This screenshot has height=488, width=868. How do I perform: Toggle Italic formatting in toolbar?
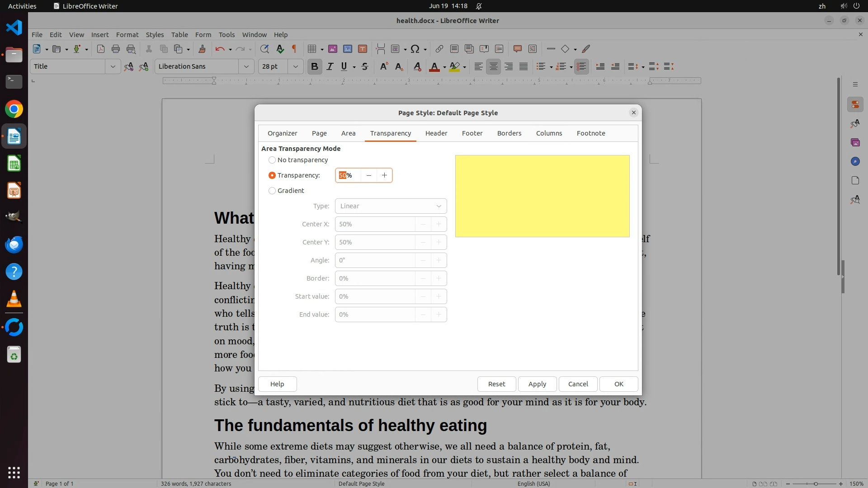click(330, 67)
